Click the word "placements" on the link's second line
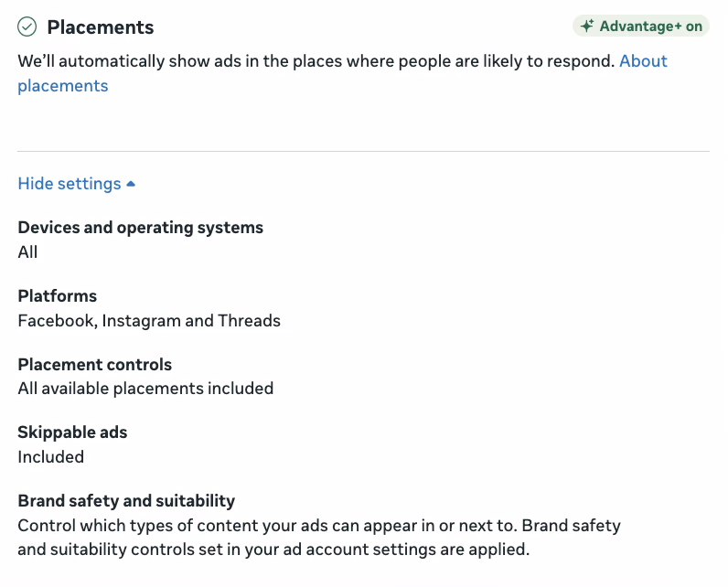Viewport: 728px width, 587px height. pos(63,86)
